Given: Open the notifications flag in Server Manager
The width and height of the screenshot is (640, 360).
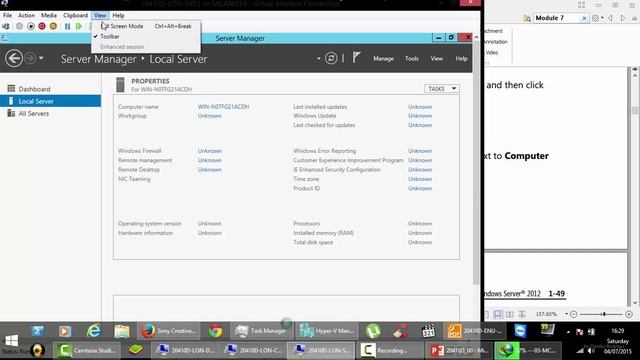Looking at the screenshot, I should tap(356, 58).
